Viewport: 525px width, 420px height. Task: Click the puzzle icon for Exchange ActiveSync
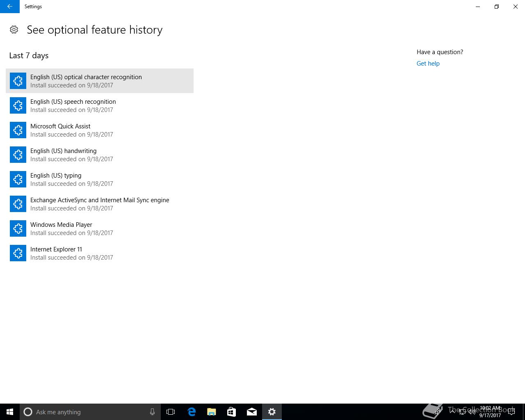(18, 204)
